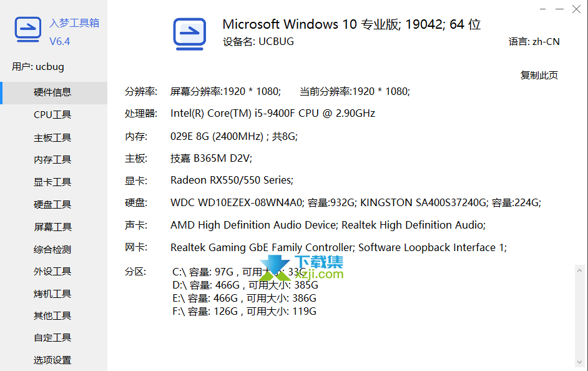Click the 技嘉 B365M D2V motherboard text

tap(211, 158)
